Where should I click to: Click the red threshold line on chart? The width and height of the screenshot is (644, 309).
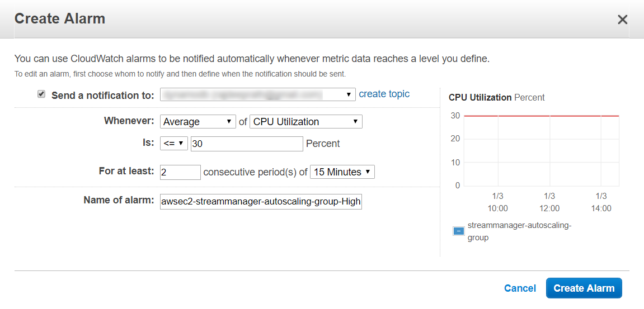coord(541,116)
